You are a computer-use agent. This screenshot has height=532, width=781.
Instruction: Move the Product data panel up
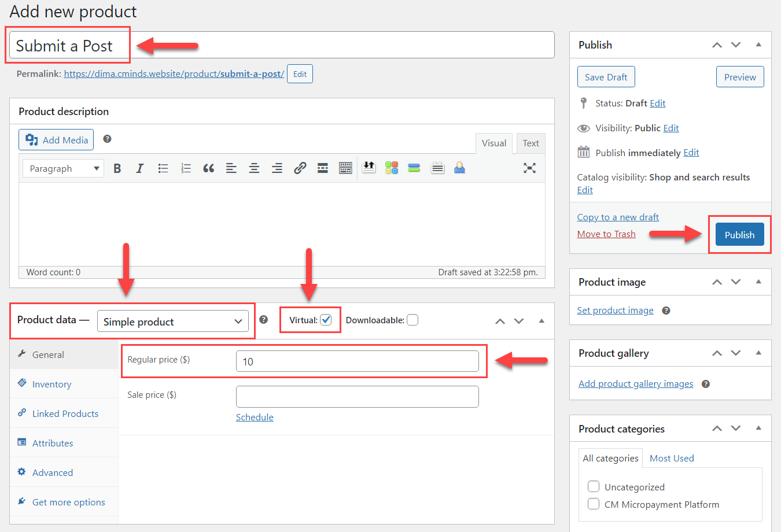click(500, 321)
